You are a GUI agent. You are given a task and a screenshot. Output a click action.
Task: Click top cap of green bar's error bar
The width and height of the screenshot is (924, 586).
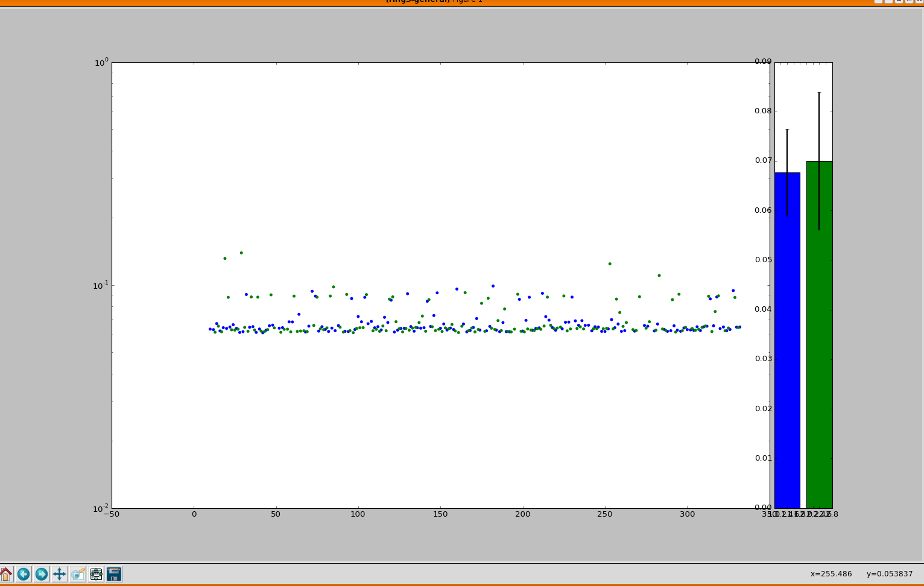tap(819, 93)
